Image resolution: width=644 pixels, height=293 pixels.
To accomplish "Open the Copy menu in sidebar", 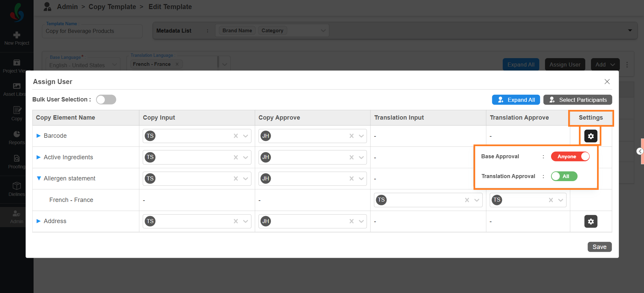I will pos(17,114).
